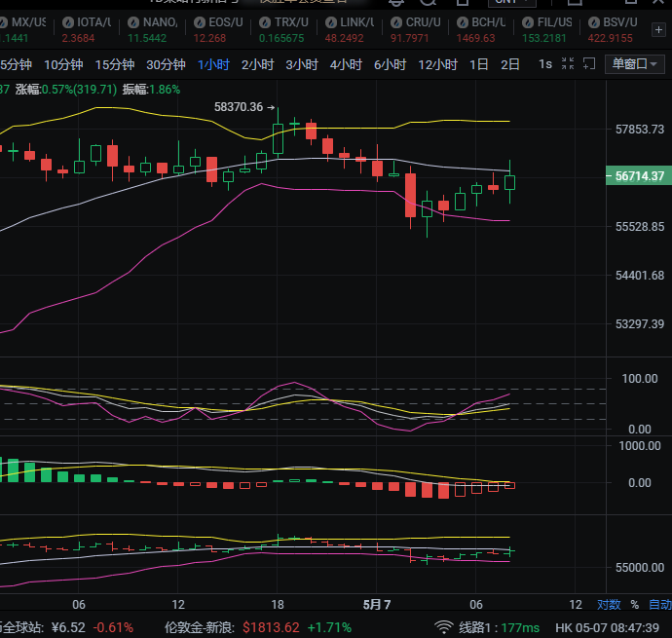Click the 58370.36 high price label
The width and height of the screenshot is (672, 638).
point(239,107)
